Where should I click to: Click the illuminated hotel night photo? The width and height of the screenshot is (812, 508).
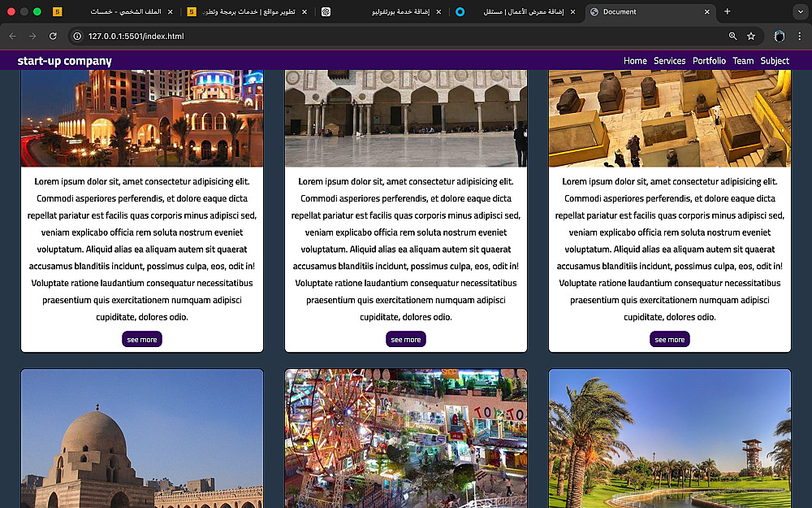[142, 118]
